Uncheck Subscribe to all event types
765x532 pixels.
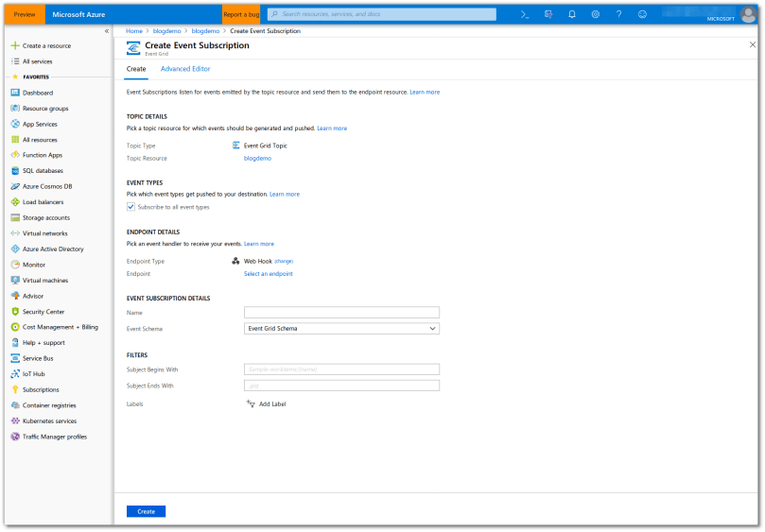pos(130,207)
